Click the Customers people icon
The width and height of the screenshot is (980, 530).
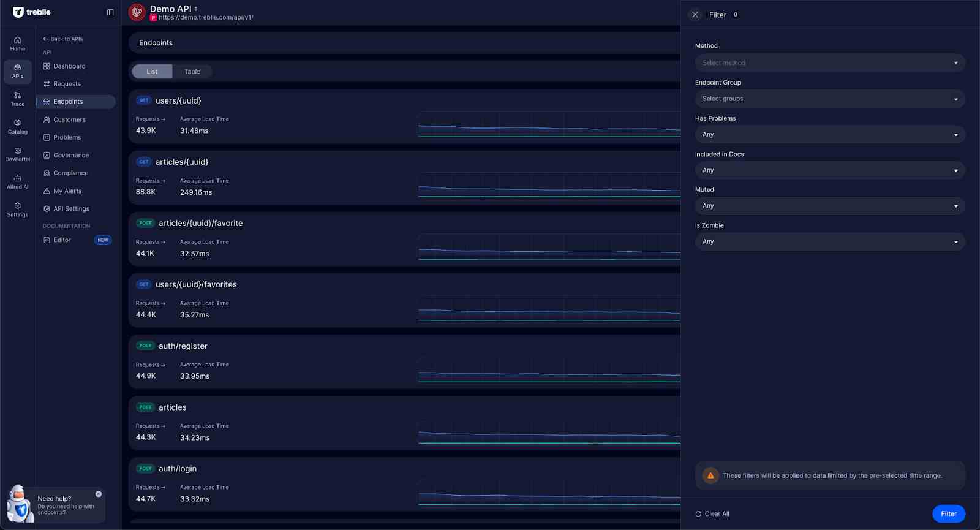point(47,119)
